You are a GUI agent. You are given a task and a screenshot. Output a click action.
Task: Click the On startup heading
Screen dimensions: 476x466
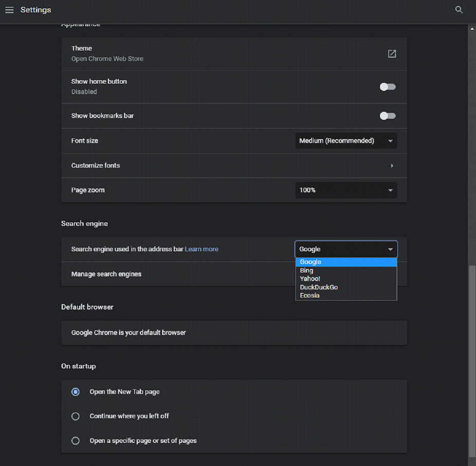(x=79, y=366)
